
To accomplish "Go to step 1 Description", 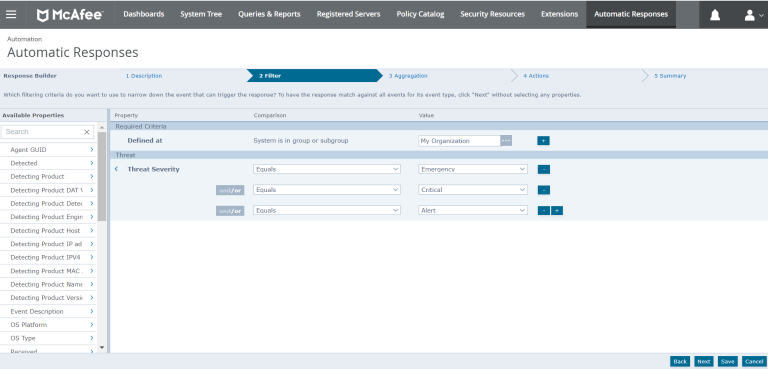I will [144, 76].
